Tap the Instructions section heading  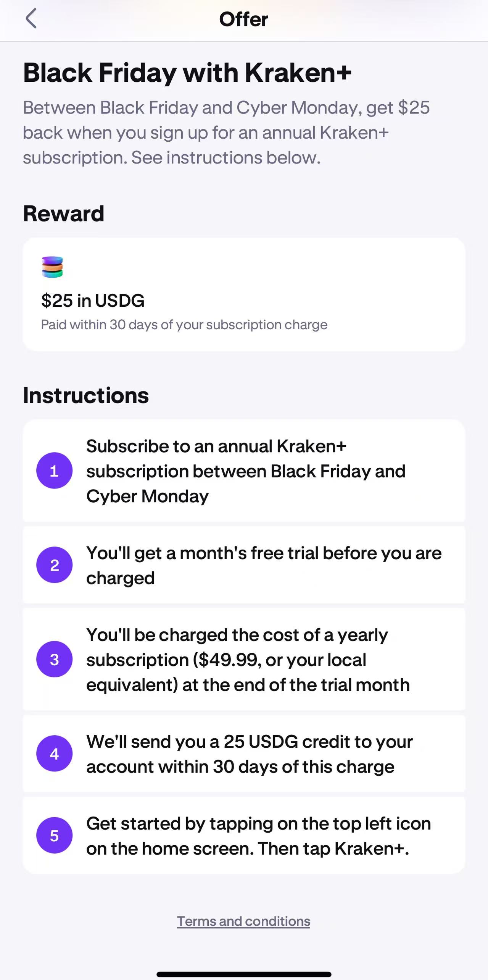tap(86, 395)
